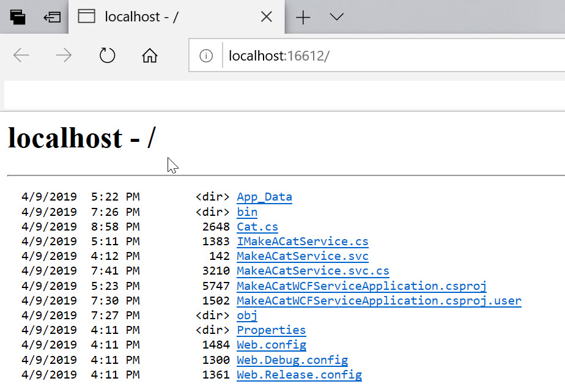This screenshot has width=565, height=392.
Task: Click the tabs you've set aside icon
Action: click(18, 17)
